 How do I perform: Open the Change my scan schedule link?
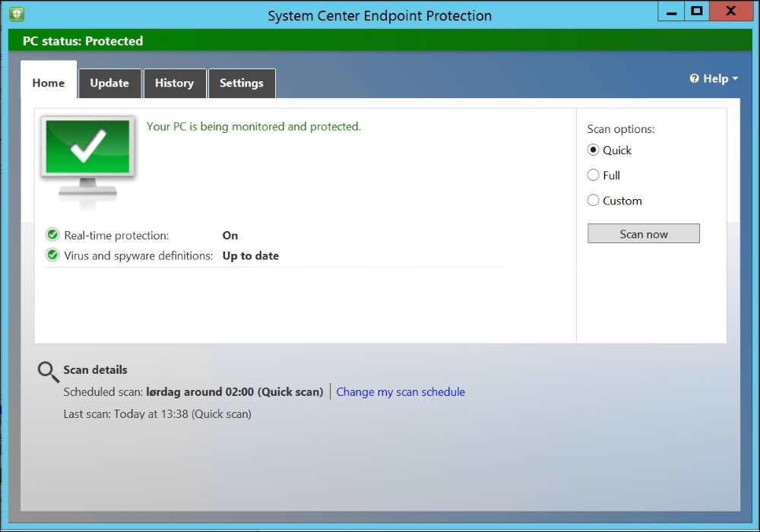(x=401, y=392)
